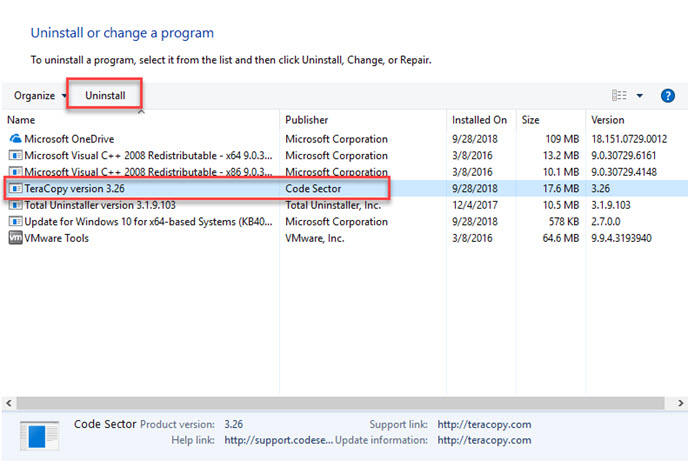Click the 10.5 MB size value
The height and width of the screenshot is (461, 688).
pos(561,205)
